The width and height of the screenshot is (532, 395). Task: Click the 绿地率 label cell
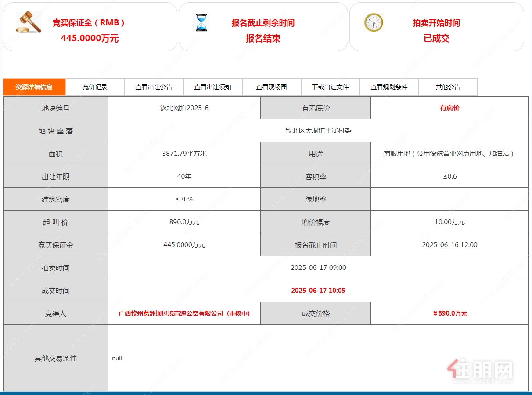316,199
